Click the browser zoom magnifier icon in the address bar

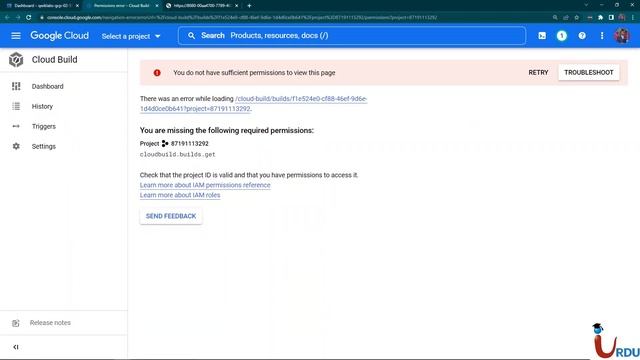pyautogui.click(x=555, y=18)
